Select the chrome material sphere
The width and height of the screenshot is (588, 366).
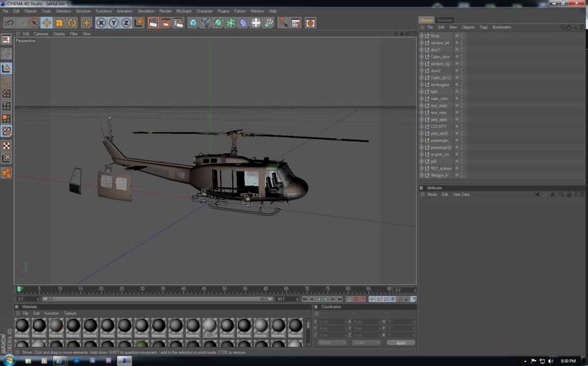(x=261, y=326)
